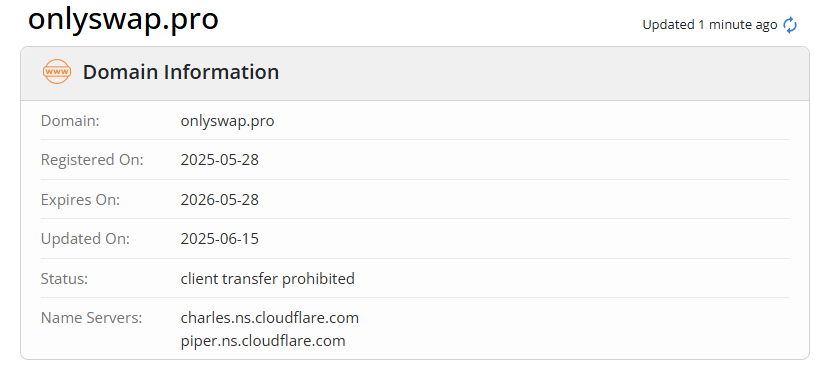Viewport: 816px width, 373px height.
Task: Click the Expires On: label
Action: [x=80, y=199]
